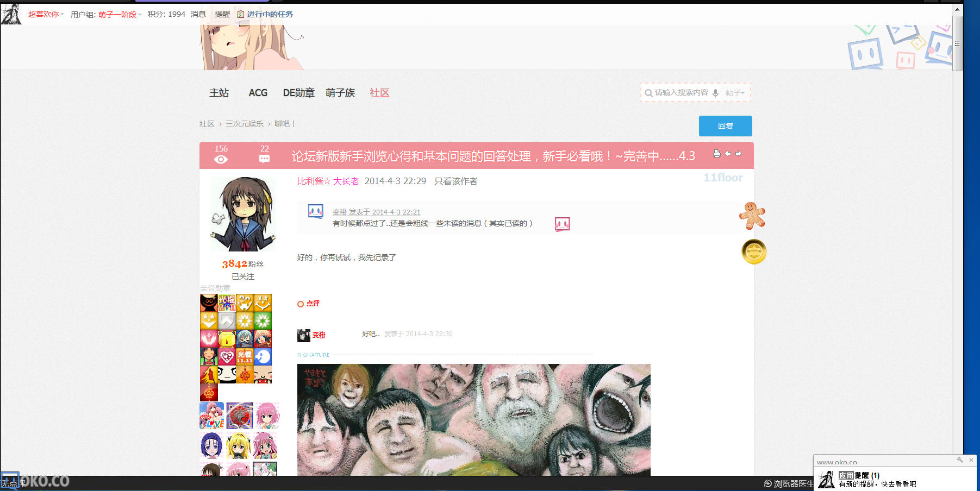Open the signature painting image
The image size is (980, 491).
[x=473, y=420]
